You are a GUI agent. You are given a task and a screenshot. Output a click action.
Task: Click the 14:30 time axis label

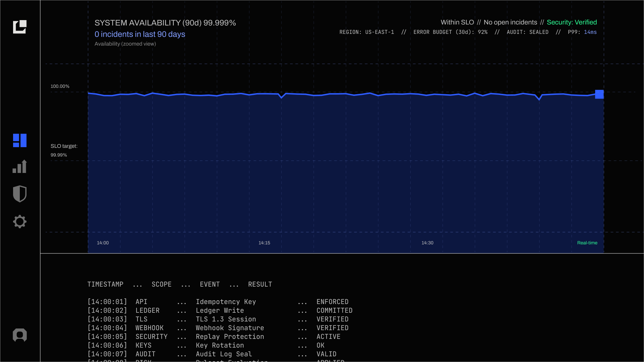click(427, 243)
